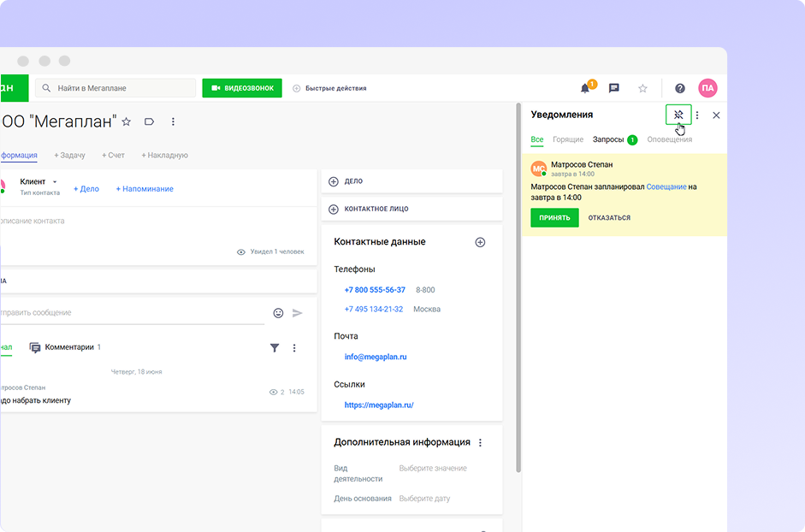Click the Описание контакта field
The width and height of the screenshot is (805, 532).
pos(32,221)
